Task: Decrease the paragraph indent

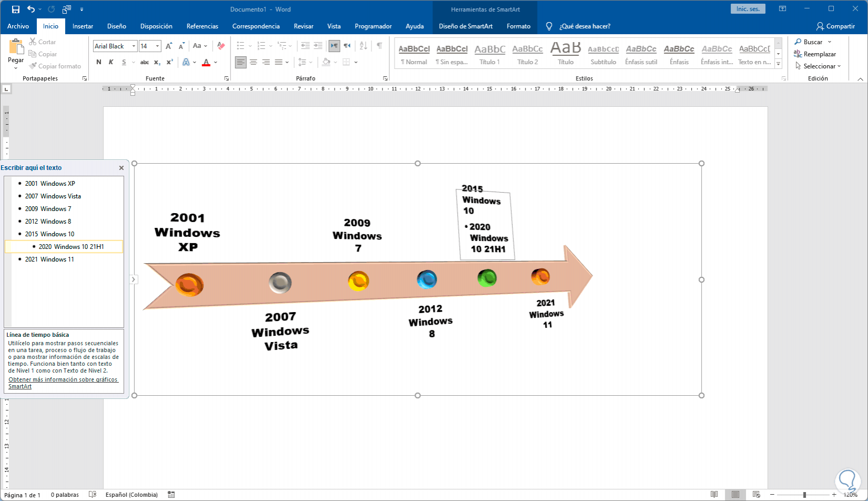Action: 305,46
